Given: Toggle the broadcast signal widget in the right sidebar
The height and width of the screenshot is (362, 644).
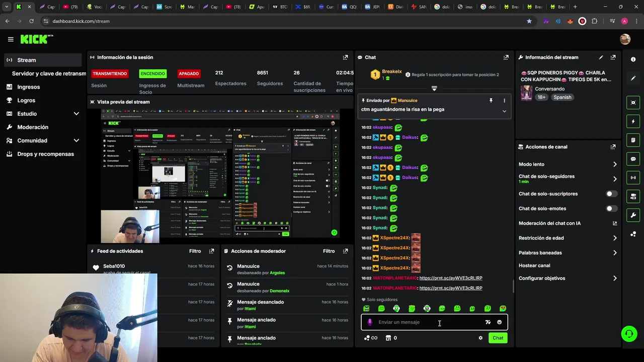Looking at the screenshot, I should click(x=633, y=177).
